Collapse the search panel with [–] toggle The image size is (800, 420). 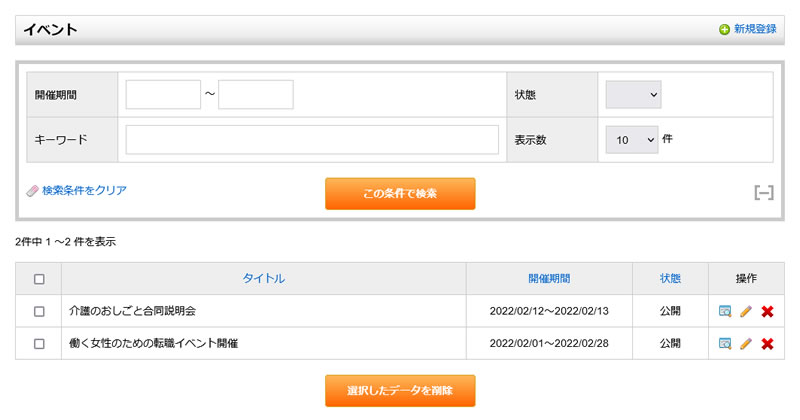point(764,192)
